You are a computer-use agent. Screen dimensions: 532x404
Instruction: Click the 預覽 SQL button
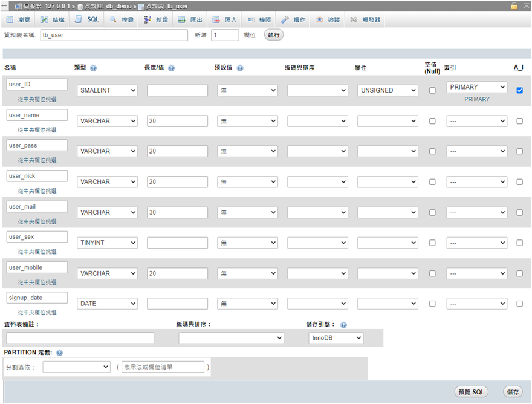point(472,392)
